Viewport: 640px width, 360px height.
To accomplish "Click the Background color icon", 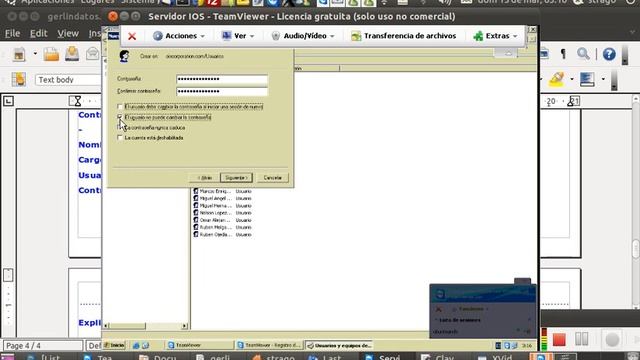I will (587, 79).
